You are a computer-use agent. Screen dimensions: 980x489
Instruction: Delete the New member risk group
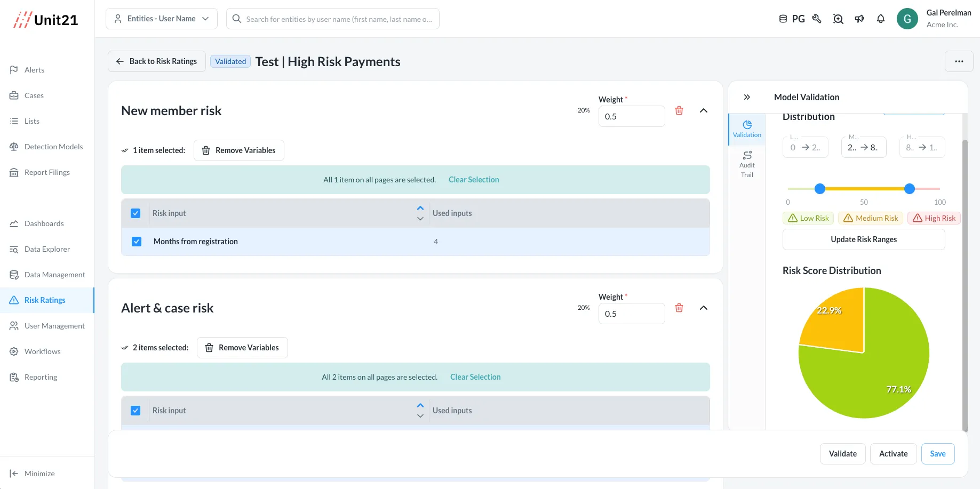(679, 110)
